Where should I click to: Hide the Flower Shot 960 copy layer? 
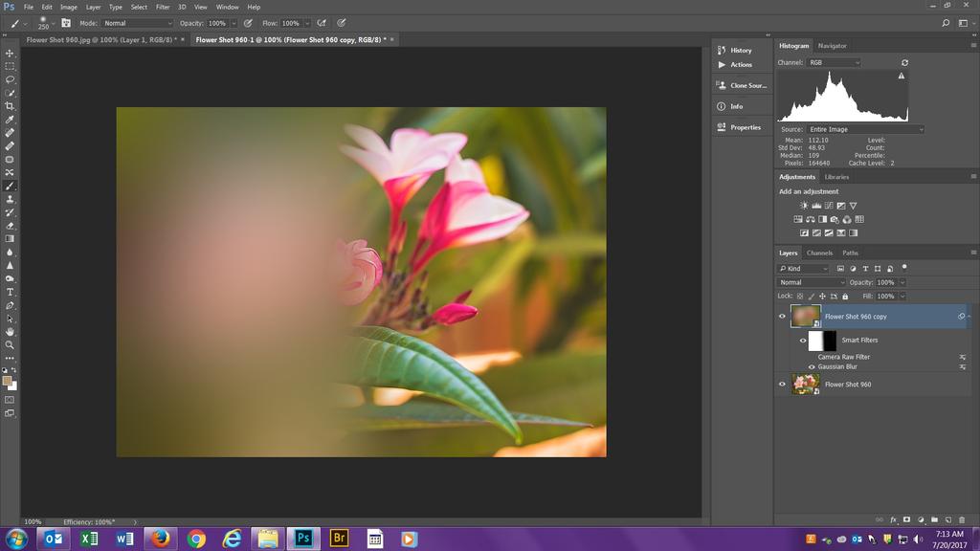point(782,317)
